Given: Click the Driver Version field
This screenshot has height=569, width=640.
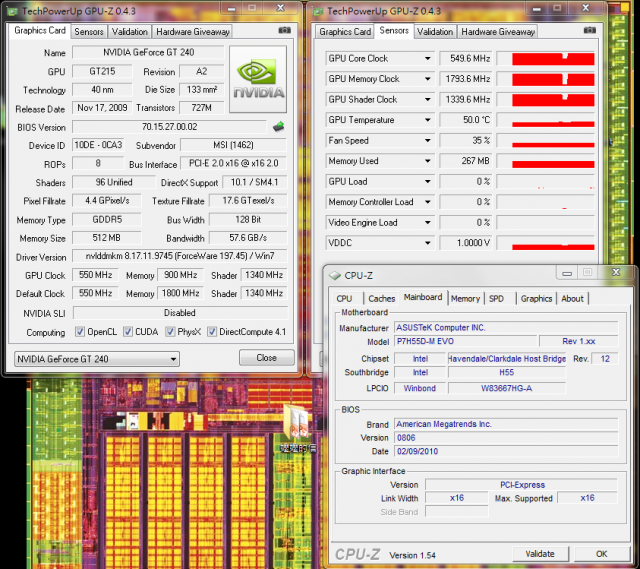Looking at the screenshot, I should point(180,256).
